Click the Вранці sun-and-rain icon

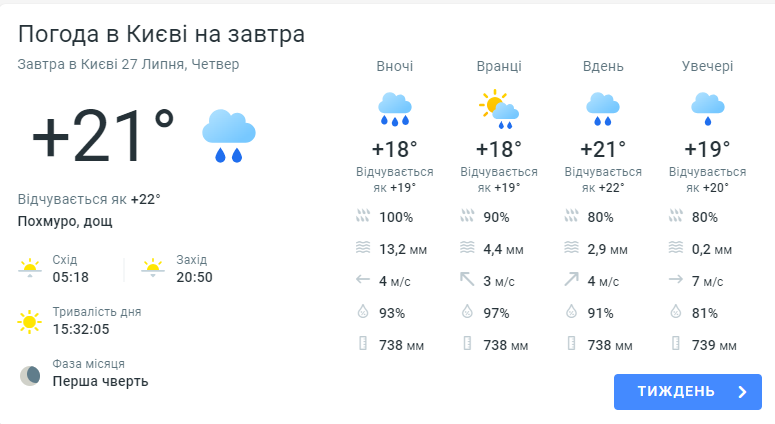498,108
